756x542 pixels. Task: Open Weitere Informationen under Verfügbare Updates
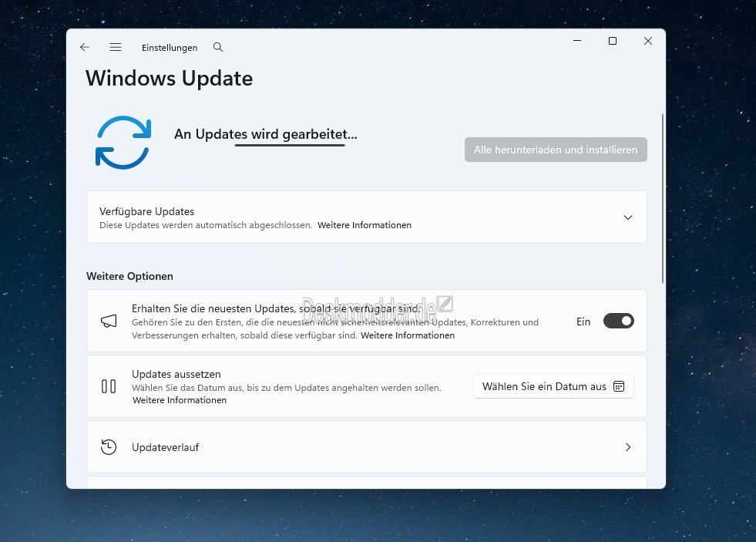(365, 225)
